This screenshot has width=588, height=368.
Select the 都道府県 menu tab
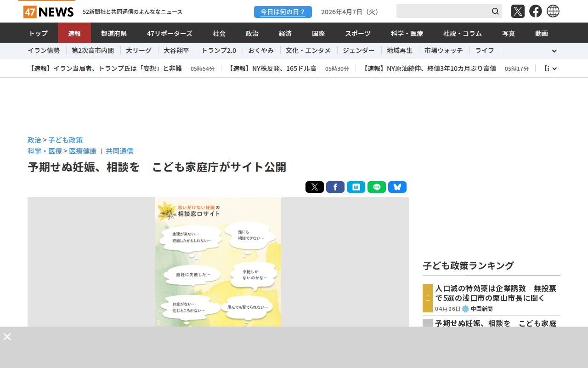pos(114,33)
